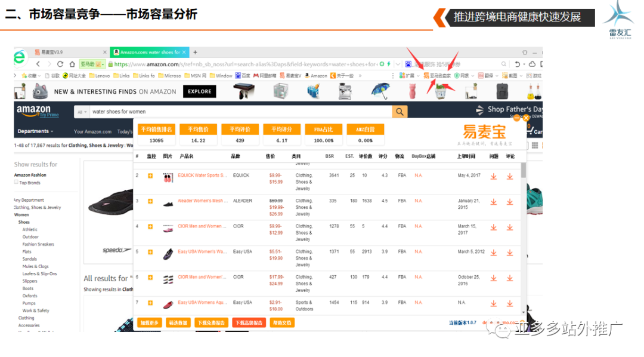644x357 pixels.
Task: Enable monitoring for Easy USA Women's product row
Action: (150, 251)
